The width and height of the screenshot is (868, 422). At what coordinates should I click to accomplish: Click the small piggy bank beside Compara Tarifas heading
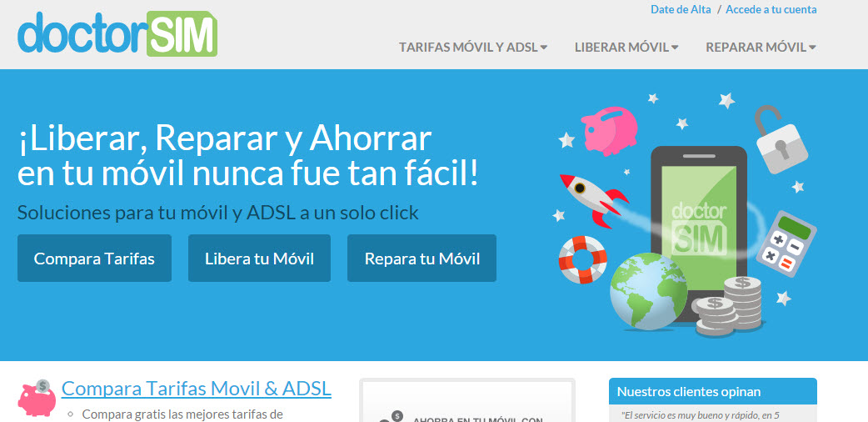point(37,398)
